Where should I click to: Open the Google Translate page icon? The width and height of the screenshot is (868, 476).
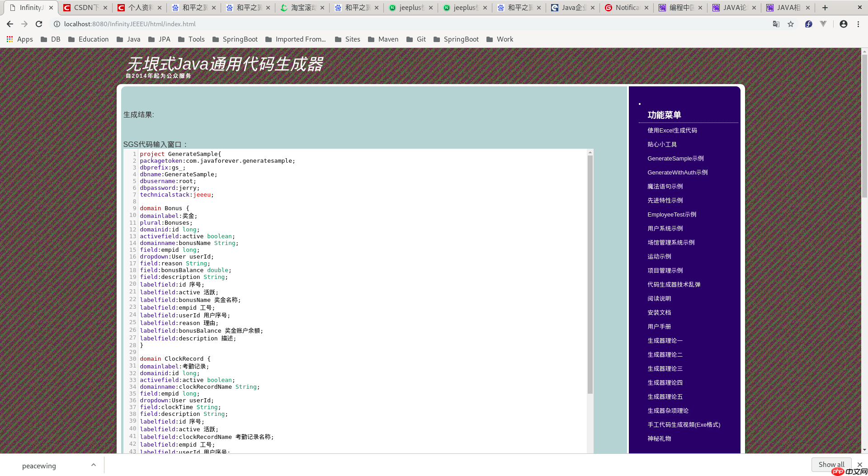tap(776, 24)
